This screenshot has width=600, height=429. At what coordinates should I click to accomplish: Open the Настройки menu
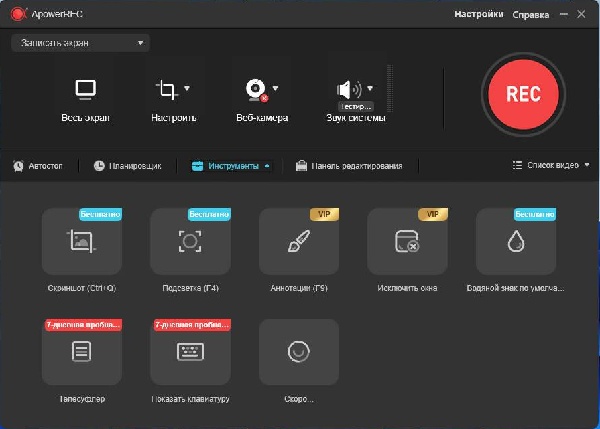tap(478, 15)
